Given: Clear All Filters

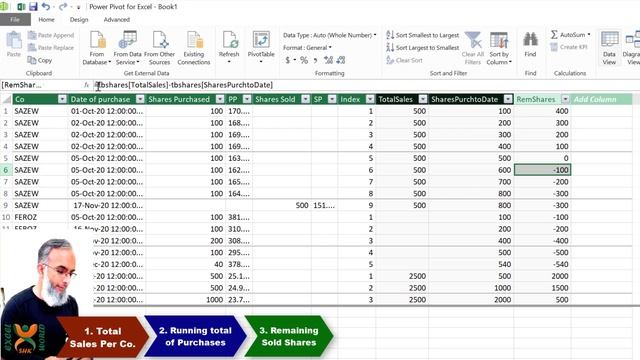Looking at the screenshot, I should tap(473, 48).
